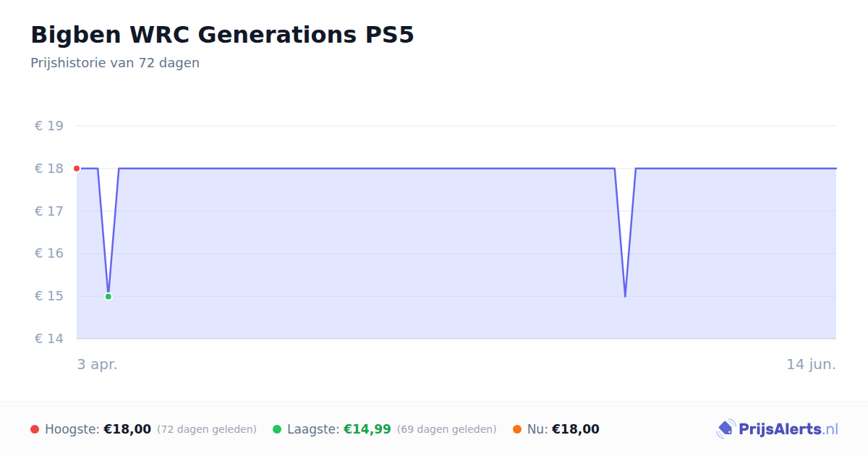Open the PrijsAlerts.nl brand link
The width and height of the screenshot is (868, 456).
pyautogui.click(x=778, y=429)
